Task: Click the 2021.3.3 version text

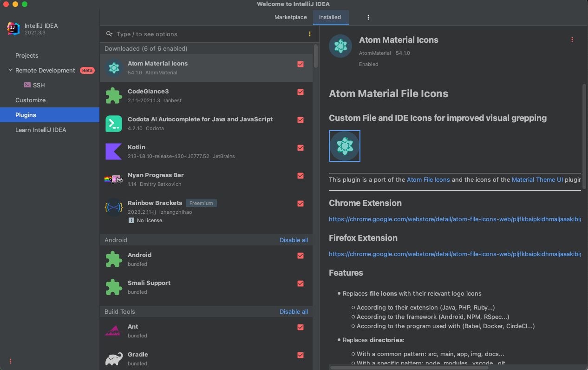Action: (35, 33)
